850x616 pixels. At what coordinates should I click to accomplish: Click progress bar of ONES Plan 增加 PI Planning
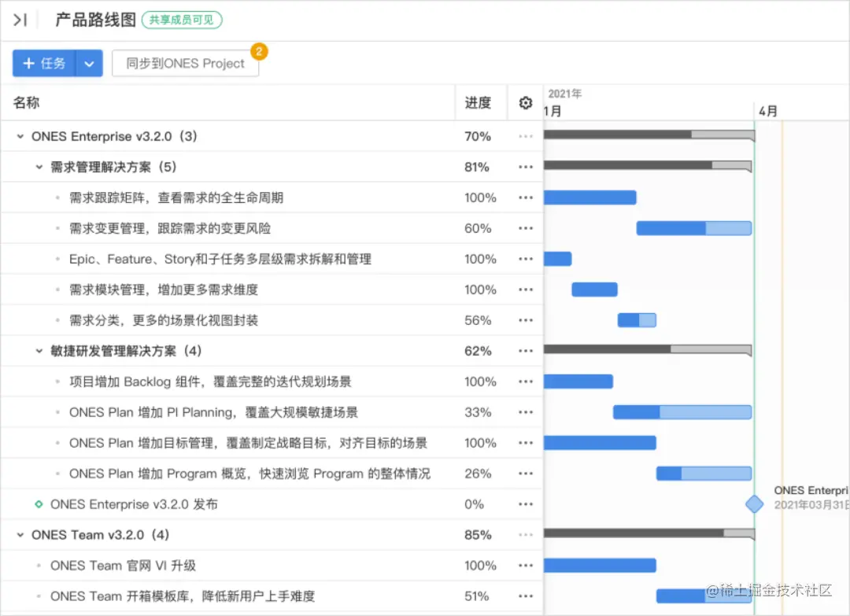tap(682, 412)
